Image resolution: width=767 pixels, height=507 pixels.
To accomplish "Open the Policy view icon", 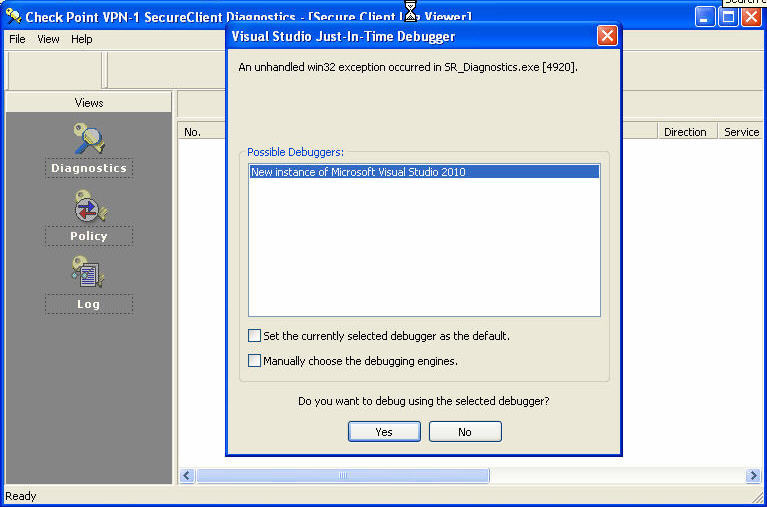I will [x=89, y=207].
